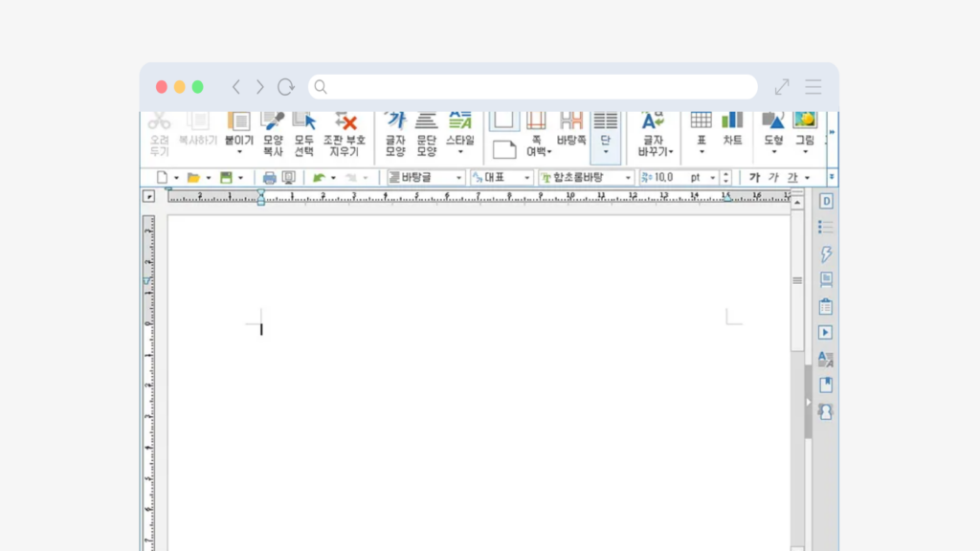
Task: Click the green save disk icon
Action: (227, 178)
